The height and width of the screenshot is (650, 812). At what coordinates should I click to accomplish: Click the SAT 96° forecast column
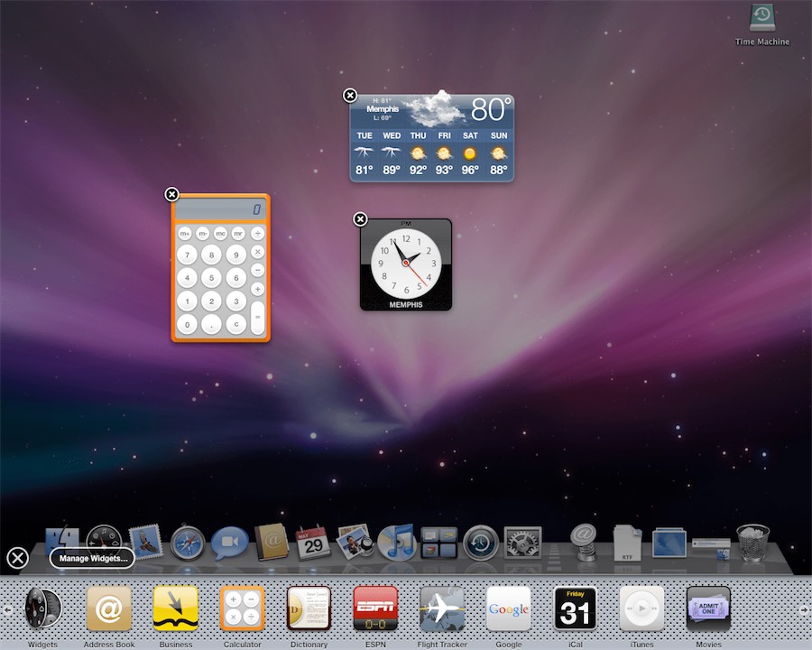coord(470,153)
